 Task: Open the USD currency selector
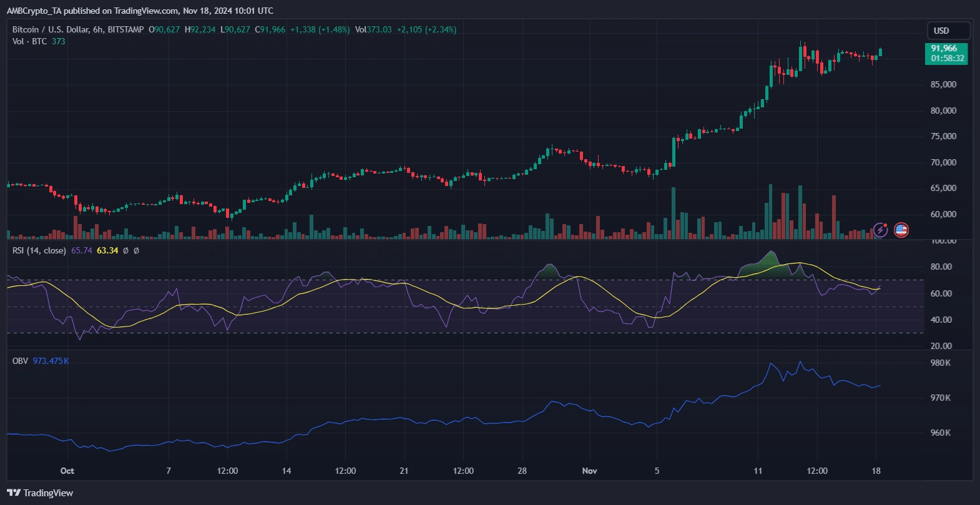(x=948, y=31)
